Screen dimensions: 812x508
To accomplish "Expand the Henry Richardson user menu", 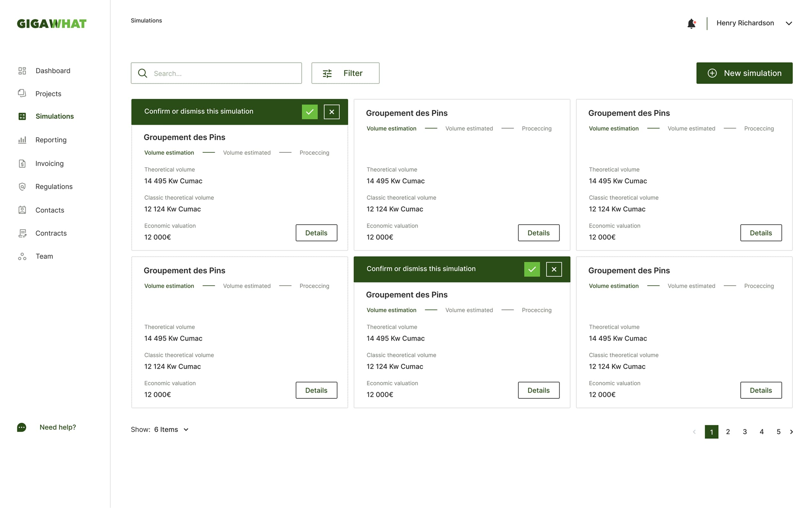I will (x=788, y=24).
